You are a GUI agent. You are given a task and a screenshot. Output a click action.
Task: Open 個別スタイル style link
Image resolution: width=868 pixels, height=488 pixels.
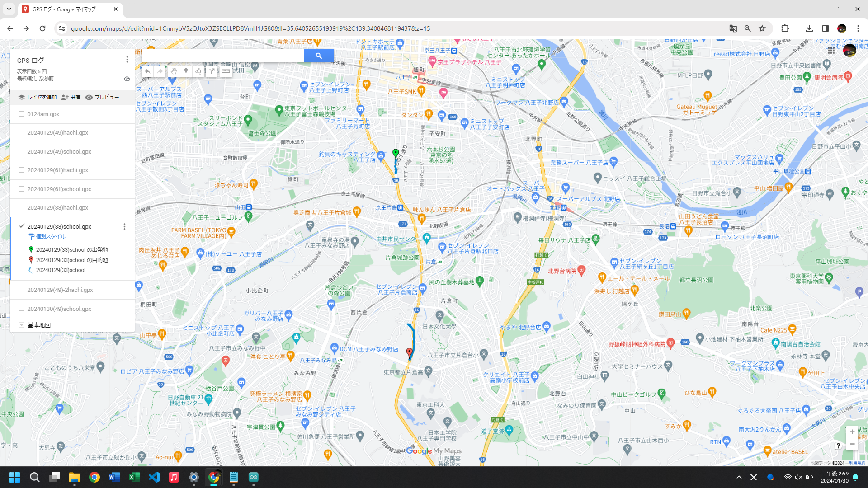(51, 236)
